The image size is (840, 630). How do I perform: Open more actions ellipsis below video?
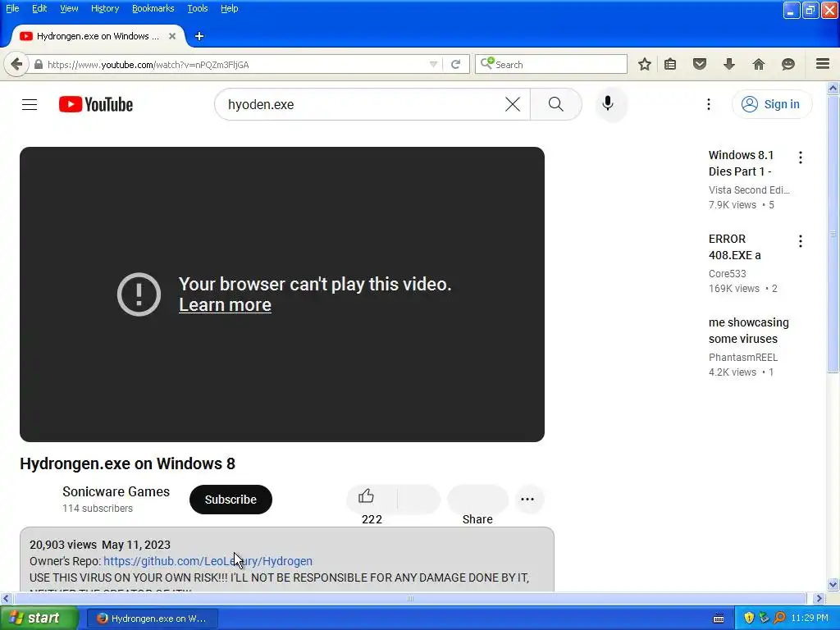click(x=527, y=500)
